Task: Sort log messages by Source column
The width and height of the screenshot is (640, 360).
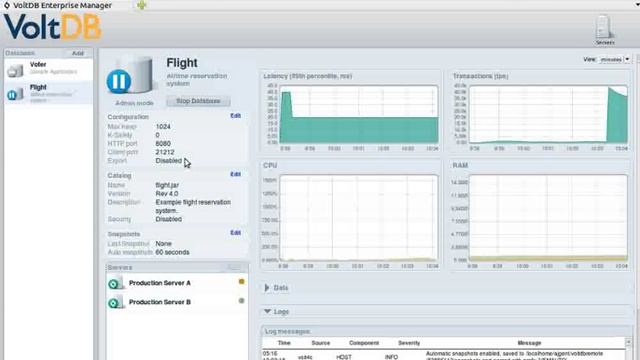Action: (x=320, y=343)
